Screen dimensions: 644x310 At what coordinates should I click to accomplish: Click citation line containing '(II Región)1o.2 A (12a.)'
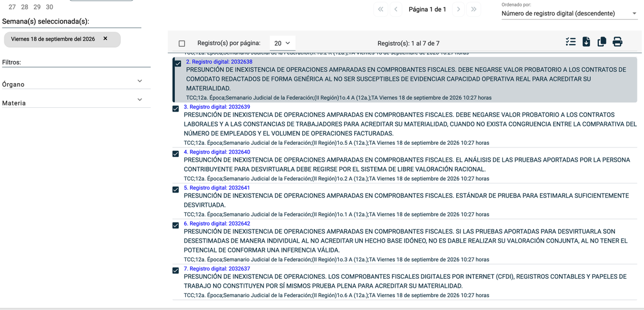(x=336, y=179)
